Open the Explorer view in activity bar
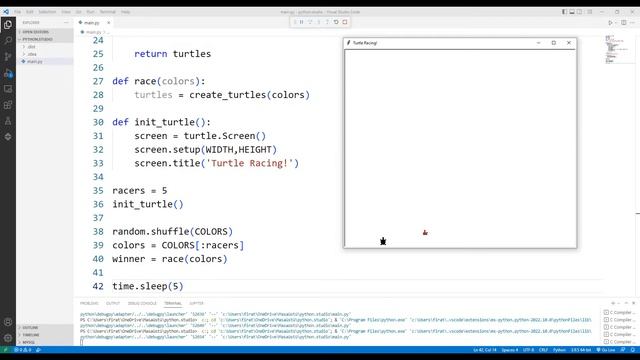This screenshot has height=360, width=640. (8, 24)
